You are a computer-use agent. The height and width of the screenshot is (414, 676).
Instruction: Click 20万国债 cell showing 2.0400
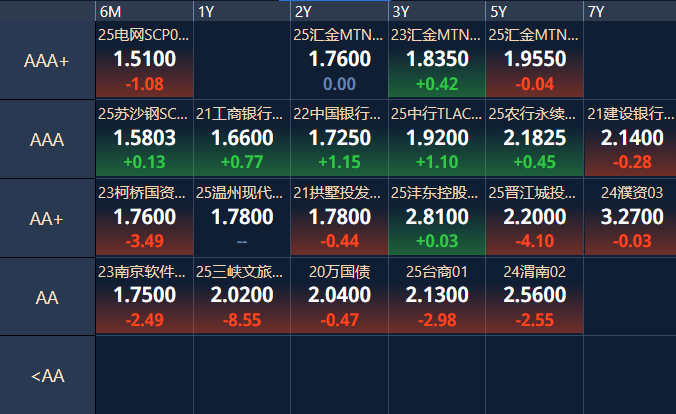tap(339, 297)
